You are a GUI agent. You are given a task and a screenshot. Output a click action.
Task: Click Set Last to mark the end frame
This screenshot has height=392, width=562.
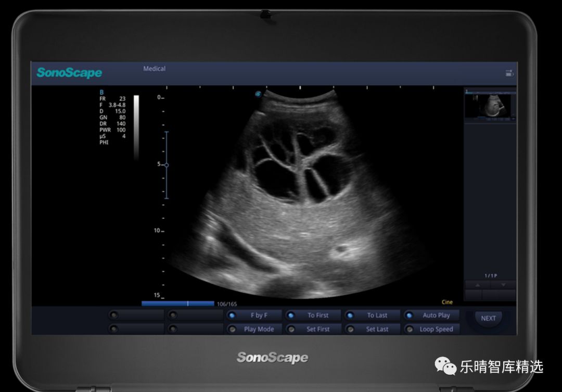point(373,329)
